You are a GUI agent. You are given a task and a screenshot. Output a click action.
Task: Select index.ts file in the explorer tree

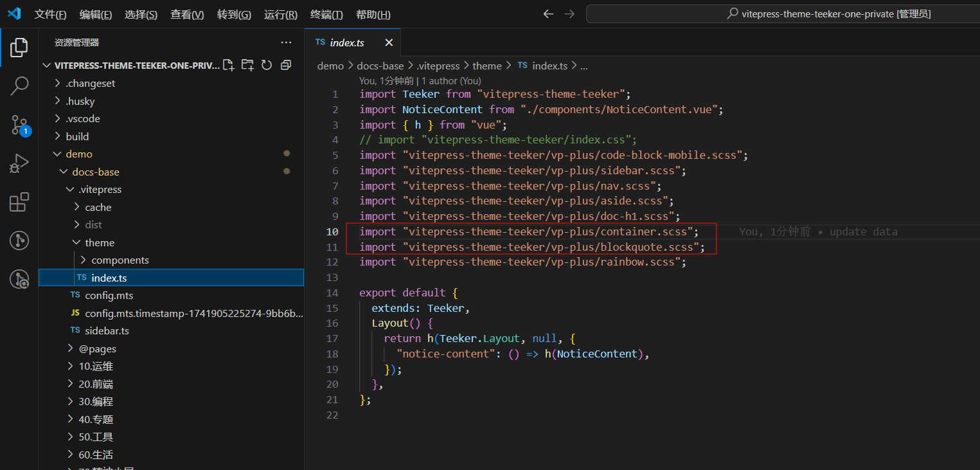[x=171, y=278]
